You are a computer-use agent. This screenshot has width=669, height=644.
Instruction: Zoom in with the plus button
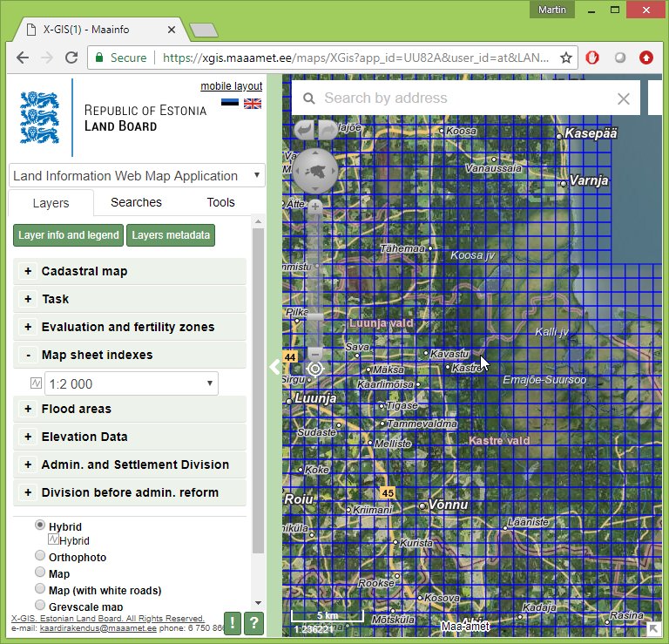(x=314, y=207)
